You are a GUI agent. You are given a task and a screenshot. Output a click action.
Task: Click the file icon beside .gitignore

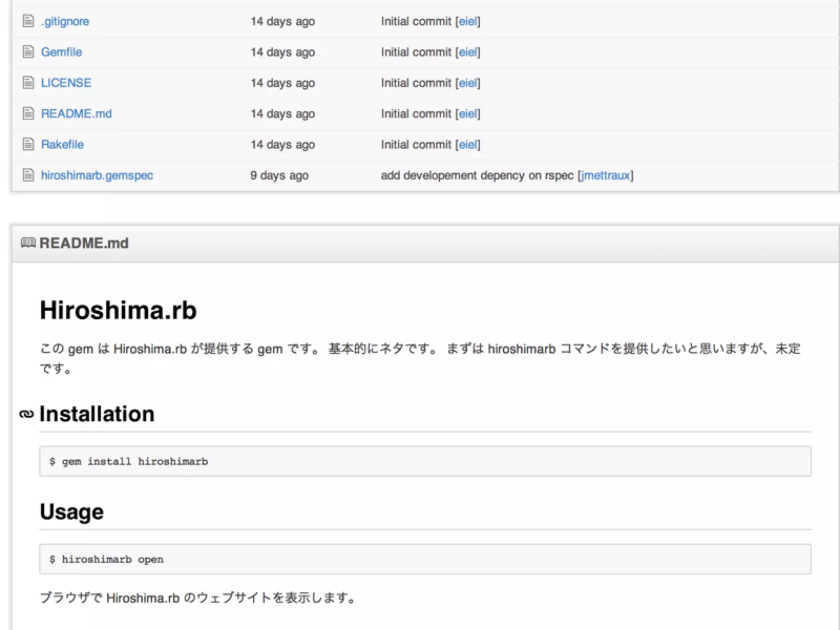coord(28,21)
